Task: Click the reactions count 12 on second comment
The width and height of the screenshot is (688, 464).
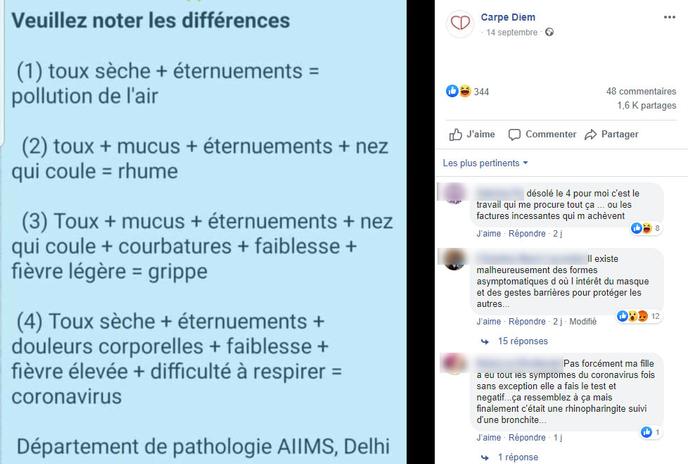Action: pyautogui.click(x=655, y=316)
